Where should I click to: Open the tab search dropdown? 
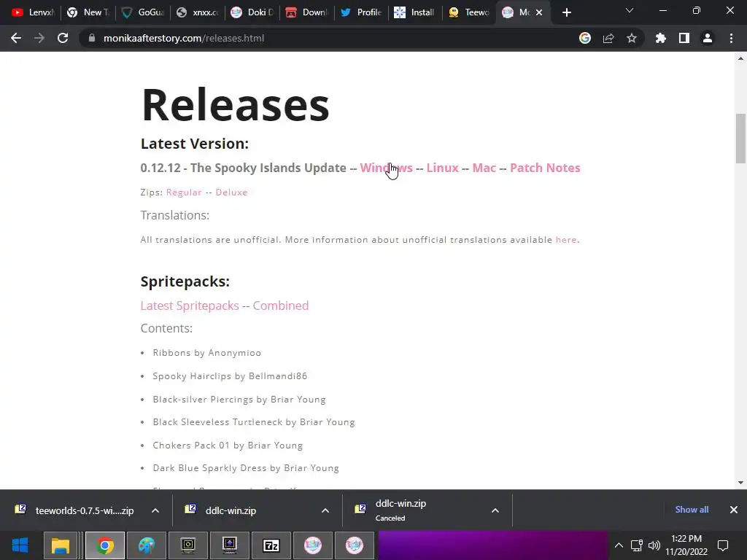click(630, 10)
